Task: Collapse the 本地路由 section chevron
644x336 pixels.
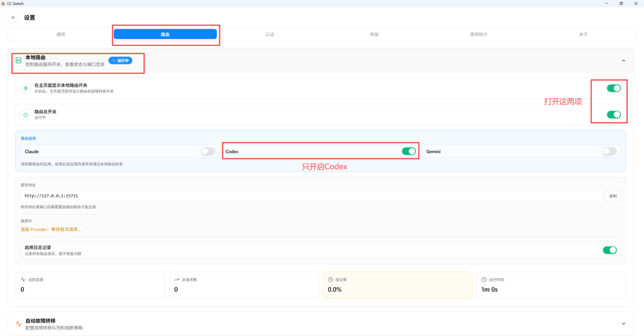Action: [x=623, y=61]
